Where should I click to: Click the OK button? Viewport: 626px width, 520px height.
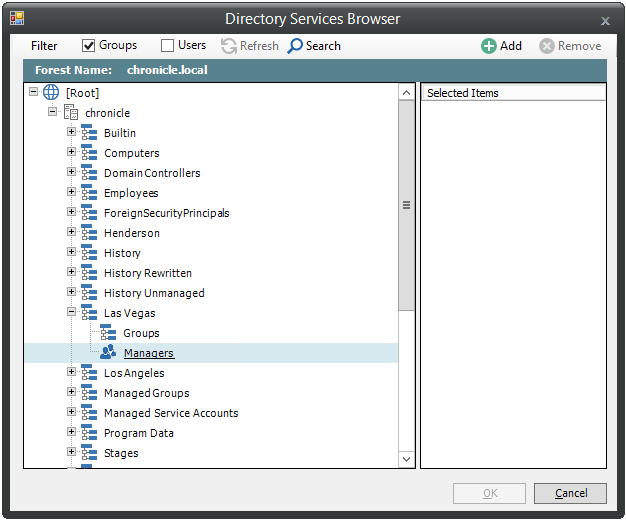coord(489,493)
